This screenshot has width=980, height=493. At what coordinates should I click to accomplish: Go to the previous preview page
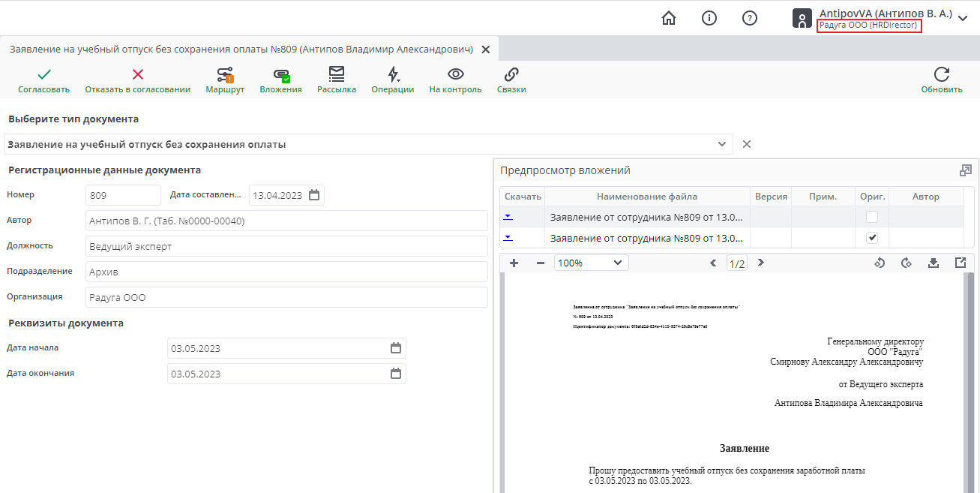(715, 263)
